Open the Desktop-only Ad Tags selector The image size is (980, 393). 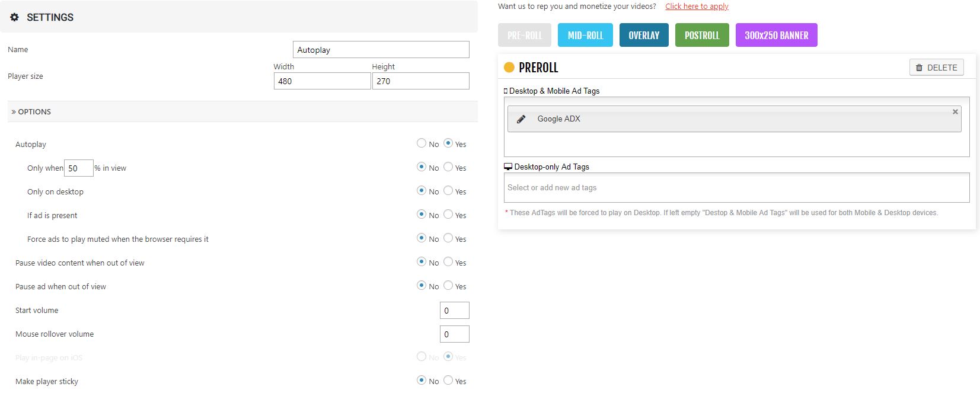[x=736, y=188]
